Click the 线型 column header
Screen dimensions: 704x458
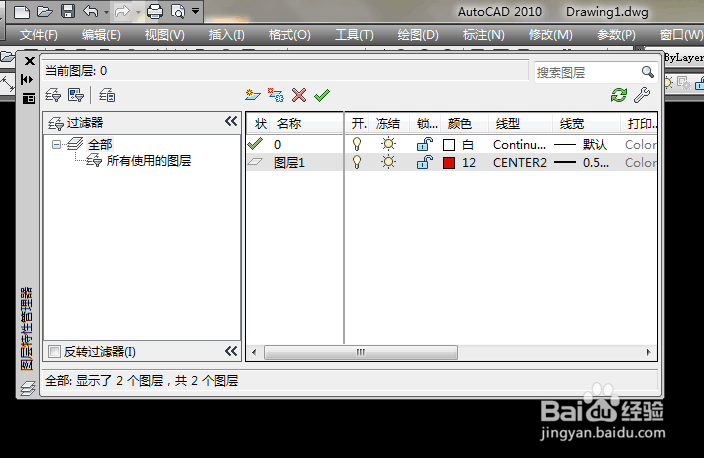click(520, 123)
